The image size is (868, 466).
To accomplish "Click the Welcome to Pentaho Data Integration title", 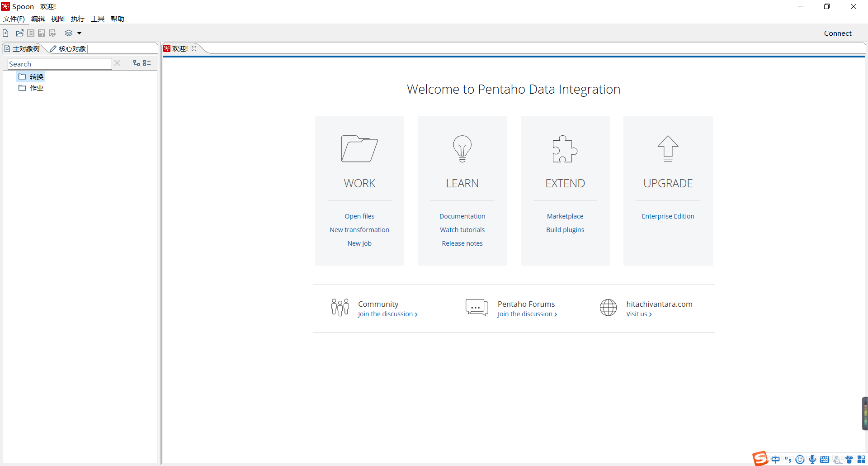I will tap(514, 89).
